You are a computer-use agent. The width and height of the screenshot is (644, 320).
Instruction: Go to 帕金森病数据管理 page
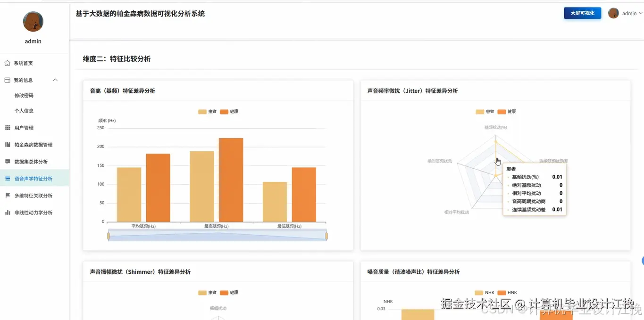34,145
